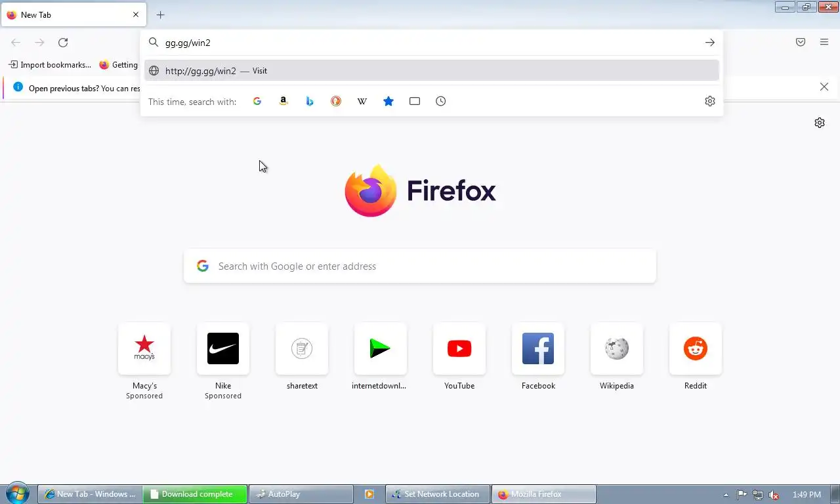Search open tabs with the tab icon
The height and width of the screenshot is (504, 840).
[x=415, y=101]
